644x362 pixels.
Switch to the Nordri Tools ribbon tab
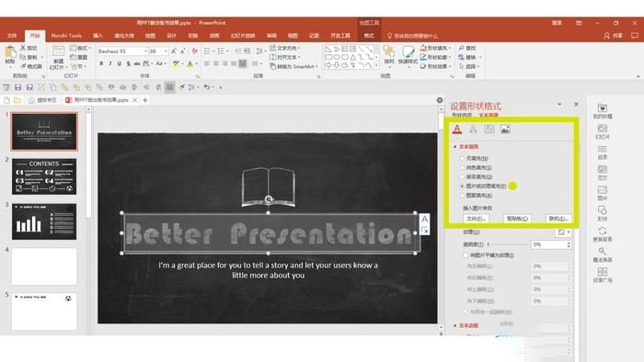point(66,36)
